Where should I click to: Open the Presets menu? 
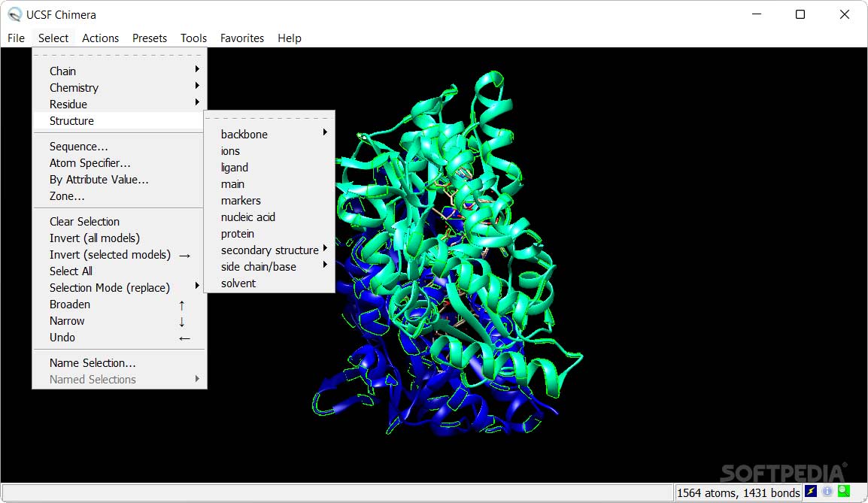tap(150, 38)
